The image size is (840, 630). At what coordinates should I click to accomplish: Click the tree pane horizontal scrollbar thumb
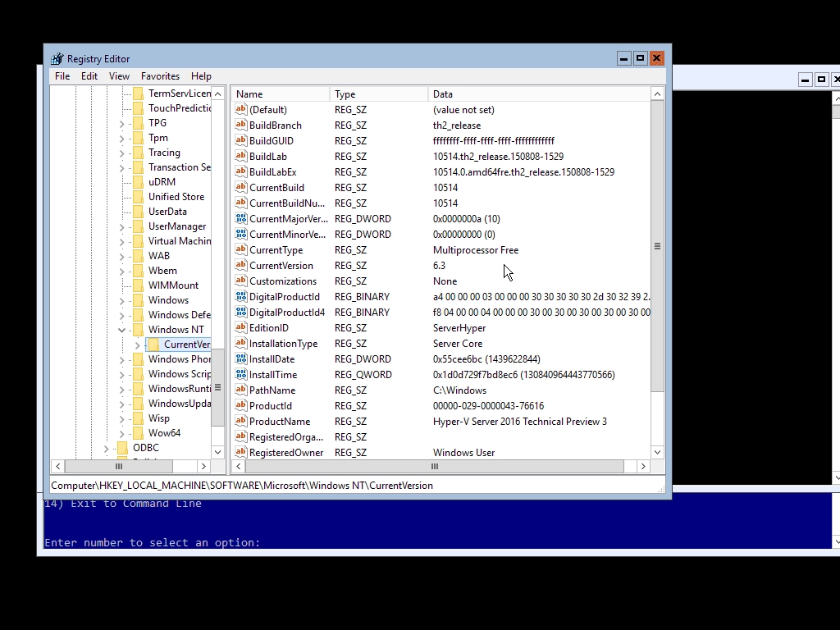click(x=119, y=467)
